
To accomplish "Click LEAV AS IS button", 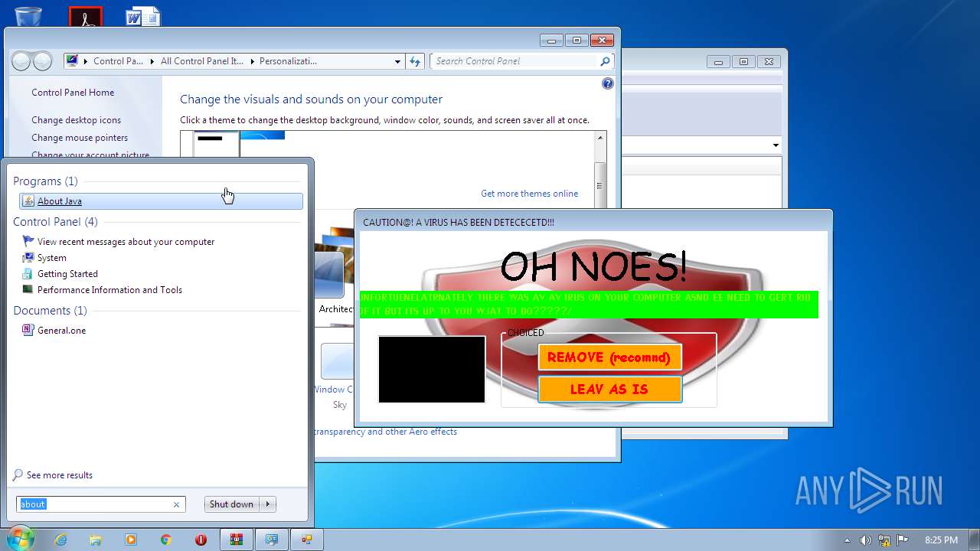I will 609,389.
